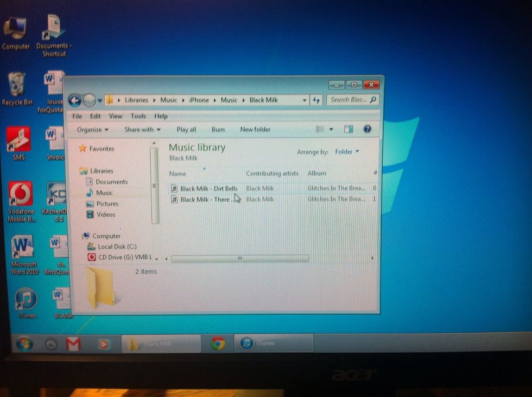Go to iPhone in the breadcrumb
This screenshot has width=532, height=397.
coord(199,100)
